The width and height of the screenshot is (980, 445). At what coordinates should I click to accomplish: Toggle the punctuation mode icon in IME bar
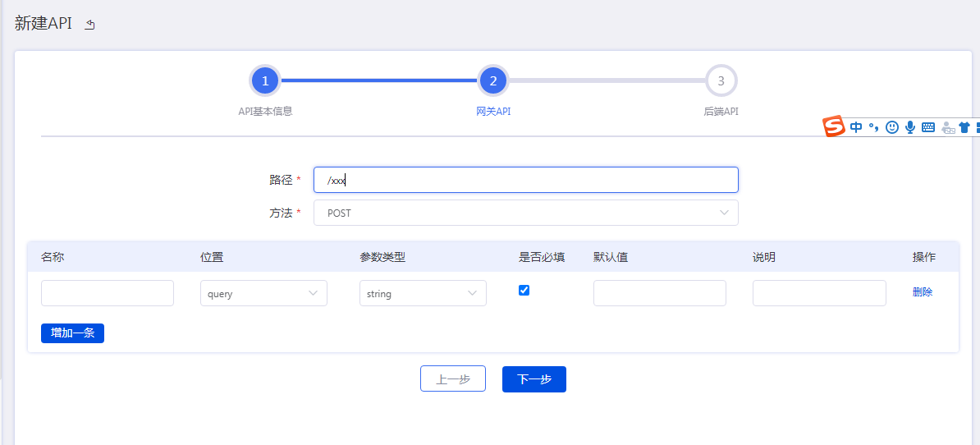click(873, 127)
